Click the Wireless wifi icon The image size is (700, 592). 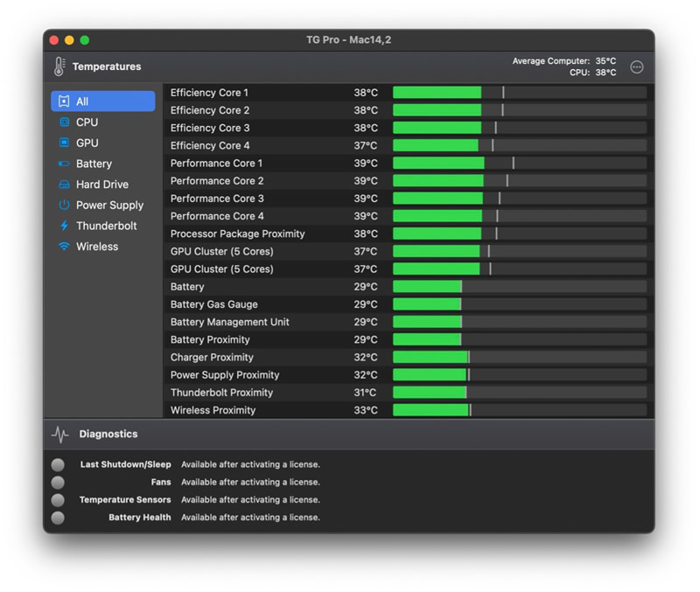pos(64,247)
